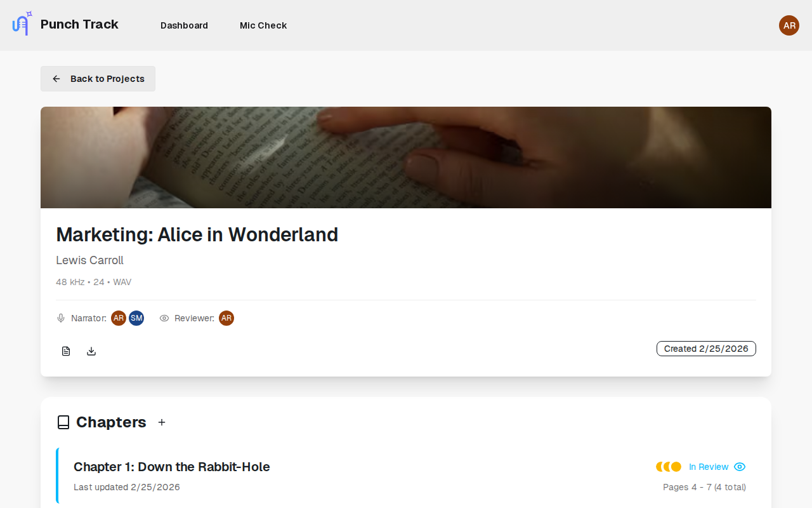Select the SM narrator avatar
Screen dimensions: 812x508
click(x=136, y=318)
